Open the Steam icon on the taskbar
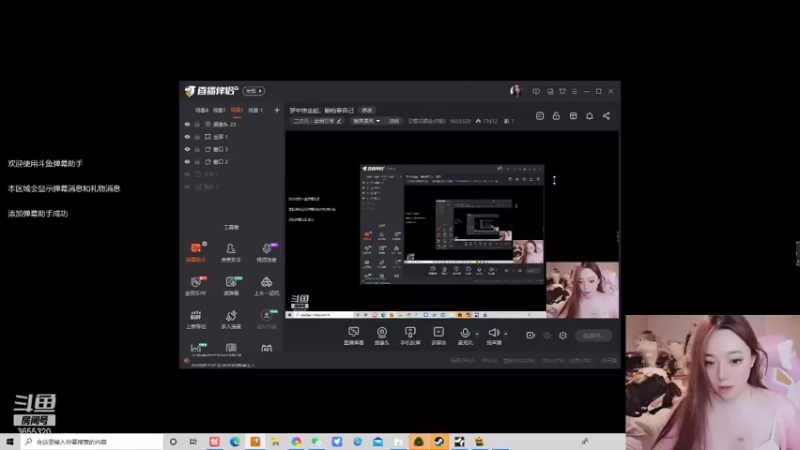Screen dimensions: 800x450 click(439, 442)
